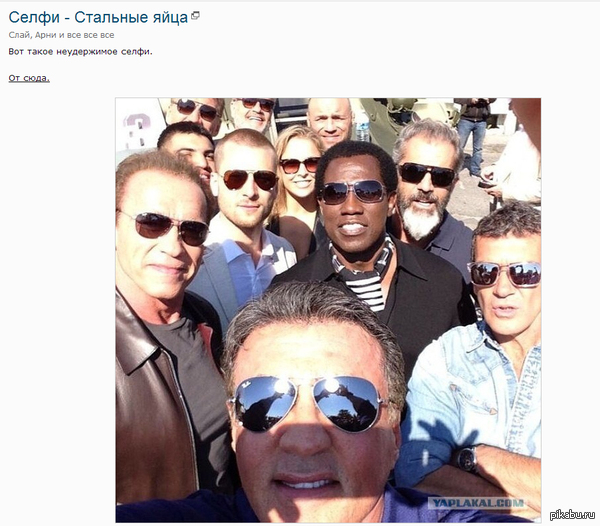Click the "Слай, Арни и все все все" subtitle

pos(61,35)
